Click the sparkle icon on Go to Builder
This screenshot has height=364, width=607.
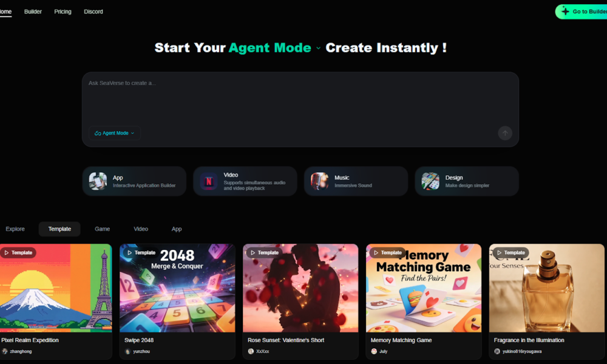pyautogui.click(x=565, y=12)
